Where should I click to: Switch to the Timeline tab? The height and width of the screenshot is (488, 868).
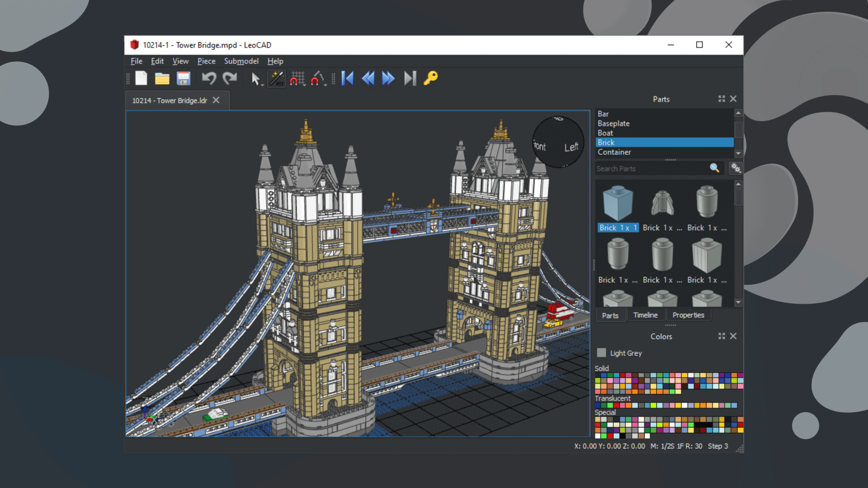[x=646, y=315]
